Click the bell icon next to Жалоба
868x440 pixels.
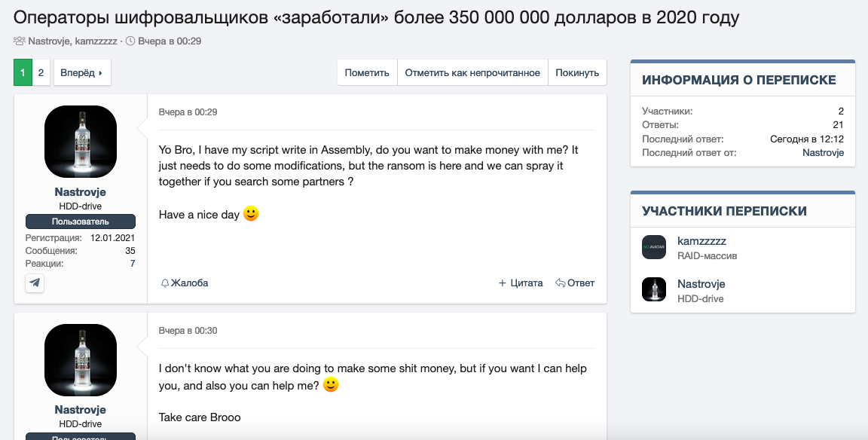coord(165,283)
